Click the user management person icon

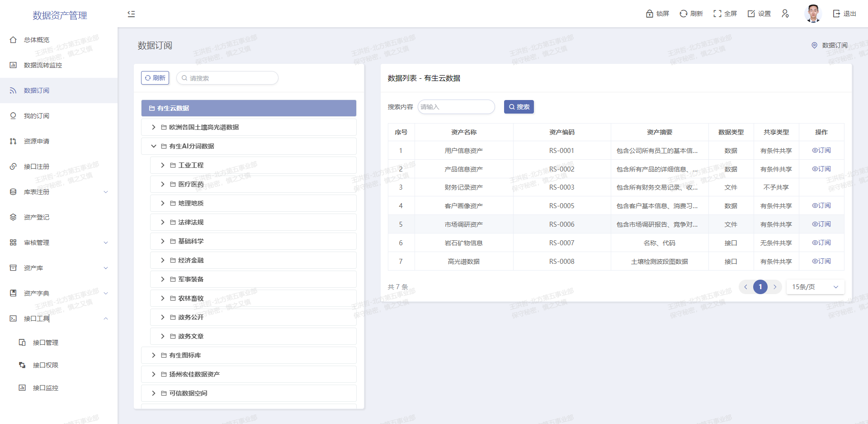point(785,14)
